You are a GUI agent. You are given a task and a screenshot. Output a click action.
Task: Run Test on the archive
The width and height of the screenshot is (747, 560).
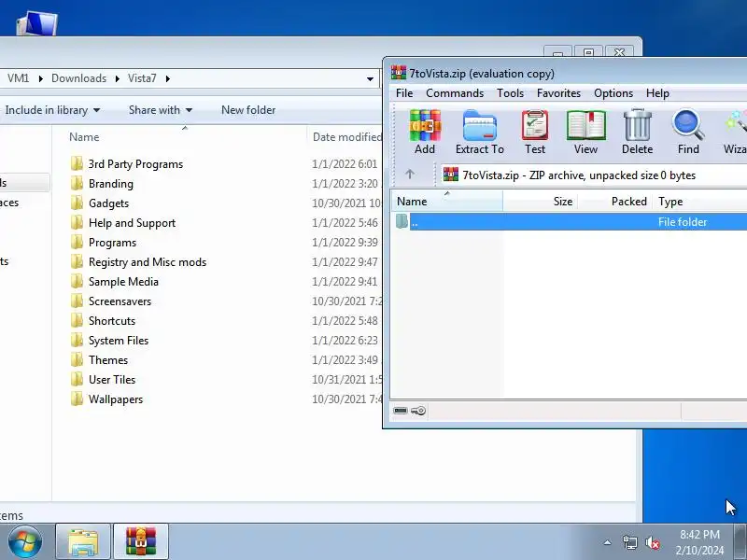534,126
